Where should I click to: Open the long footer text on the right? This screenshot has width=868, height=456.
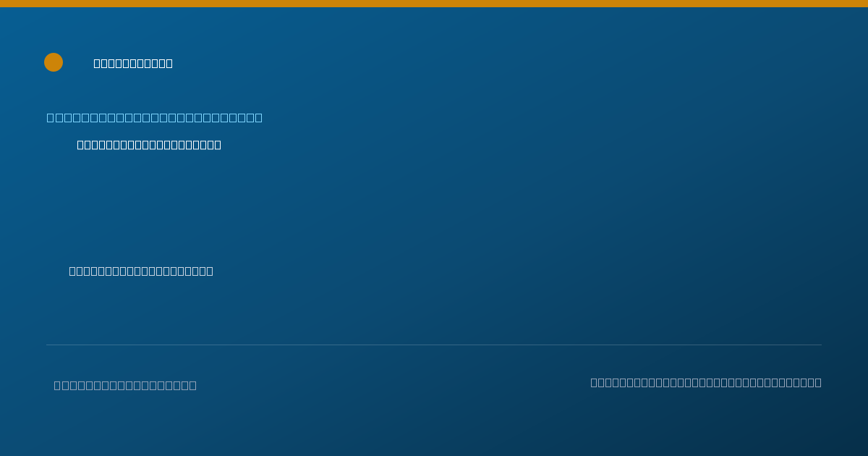coord(706,382)
